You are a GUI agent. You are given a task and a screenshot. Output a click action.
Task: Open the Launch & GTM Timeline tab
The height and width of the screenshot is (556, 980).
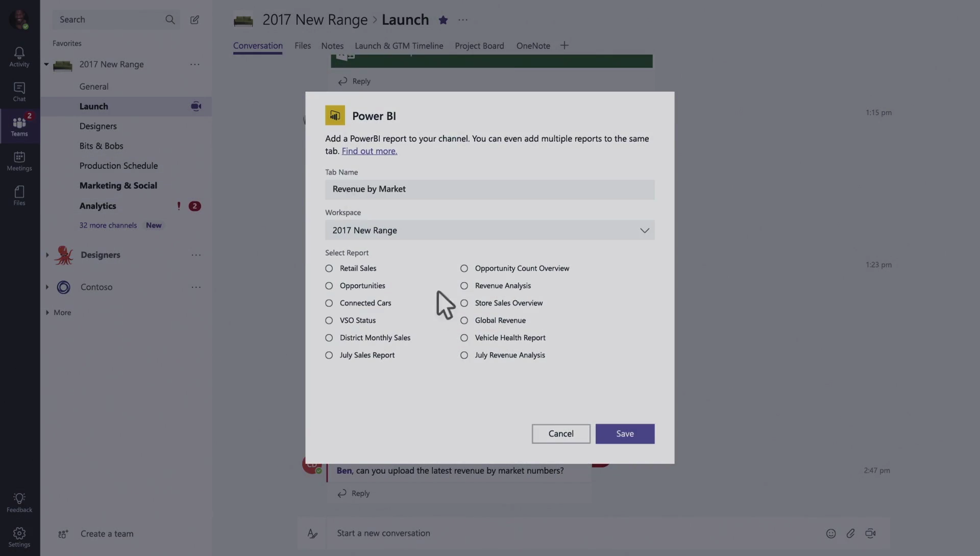(x=399, y=45)
